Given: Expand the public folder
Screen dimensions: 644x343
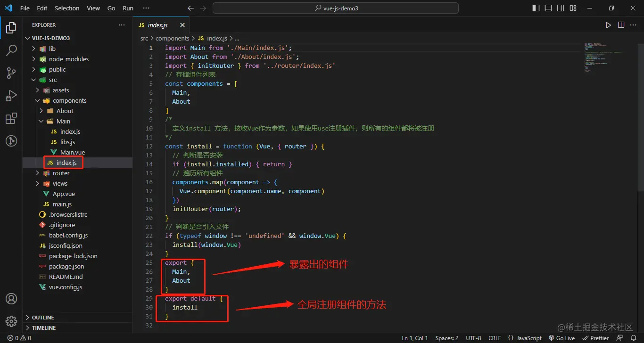Looking at the screenshot, I should [58, 69].
